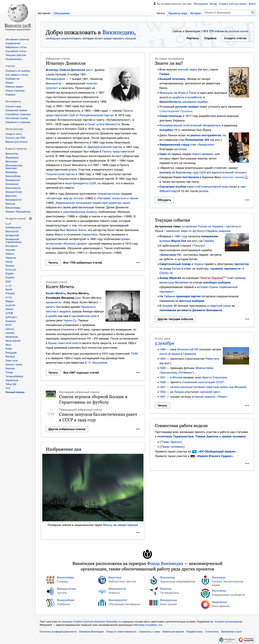Open the Справка link in welcome banner
Screen dimensions: 259x644
point(210,38)
